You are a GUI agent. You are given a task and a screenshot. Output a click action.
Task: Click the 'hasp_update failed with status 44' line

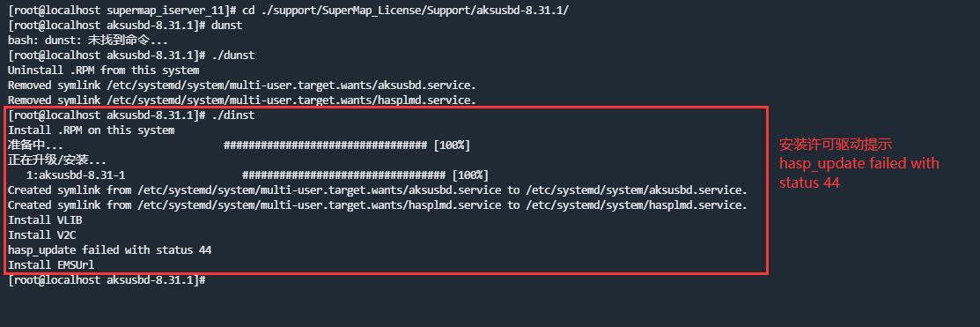pyautogui.click(x=109, y=250)
